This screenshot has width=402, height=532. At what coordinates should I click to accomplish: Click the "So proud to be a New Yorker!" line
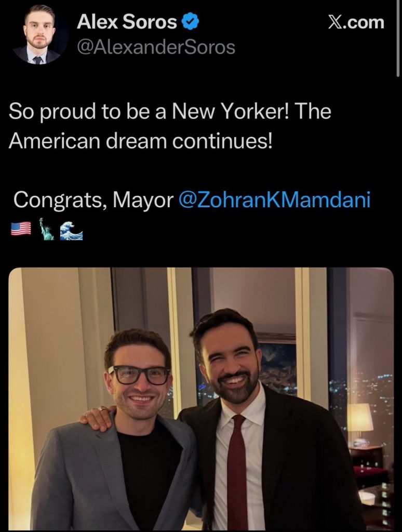[170, 112]
